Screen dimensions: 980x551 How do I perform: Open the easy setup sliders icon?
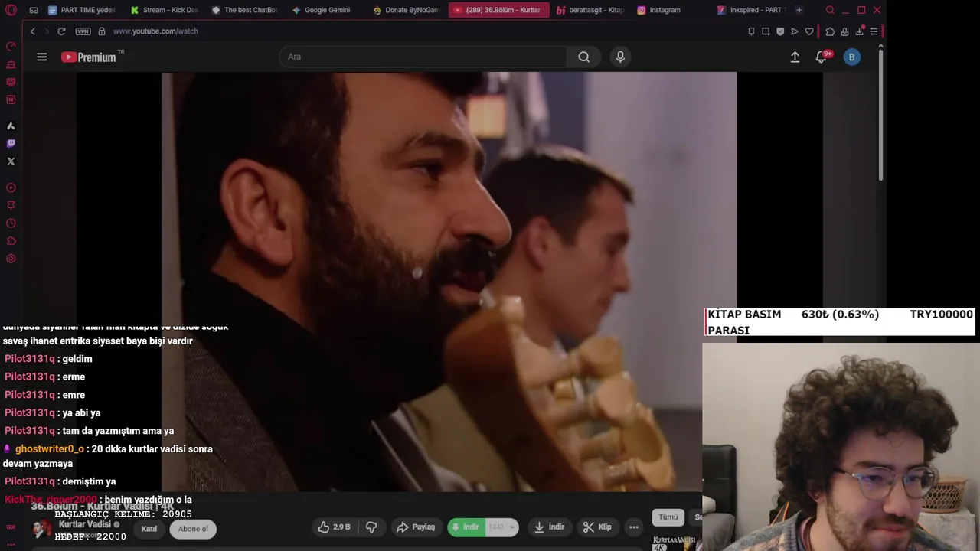(x=874, y=31)
